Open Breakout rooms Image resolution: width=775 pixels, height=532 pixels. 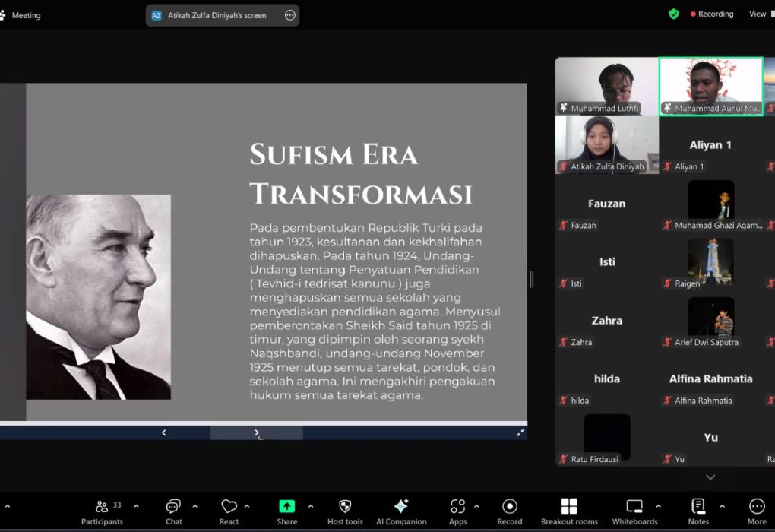point(569,511)
